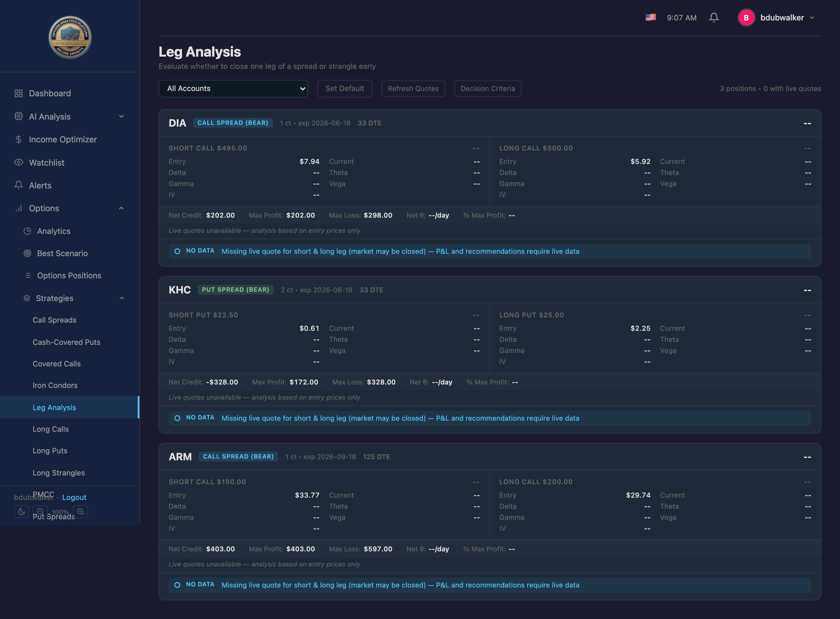Click DIA's CALL SPREAD (BEAR) badge

[233, 123]
